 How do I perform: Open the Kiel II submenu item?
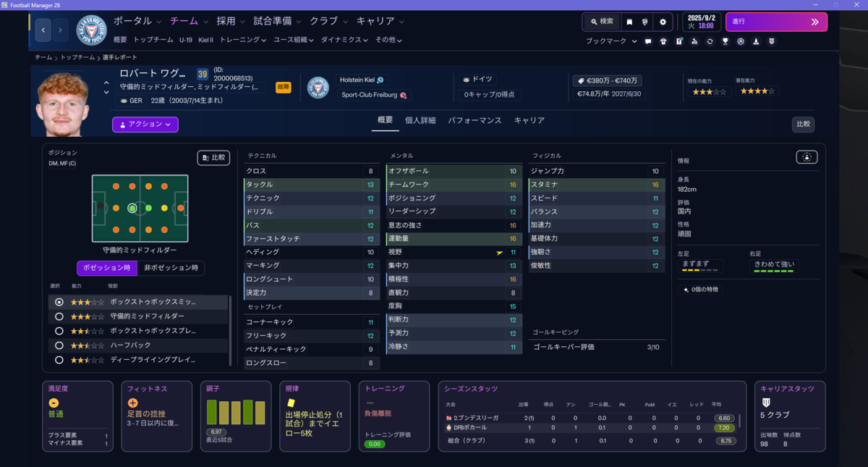pos(206,40)
